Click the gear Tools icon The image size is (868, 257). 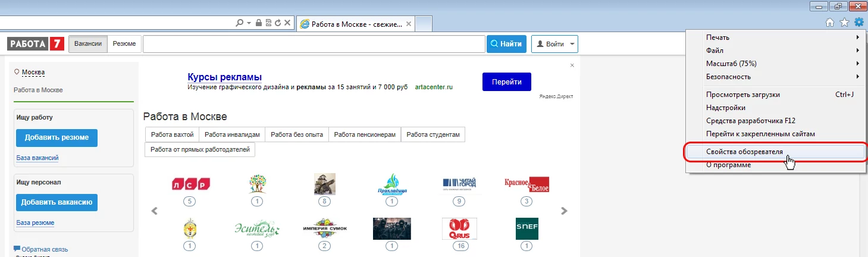coord(858,23)
